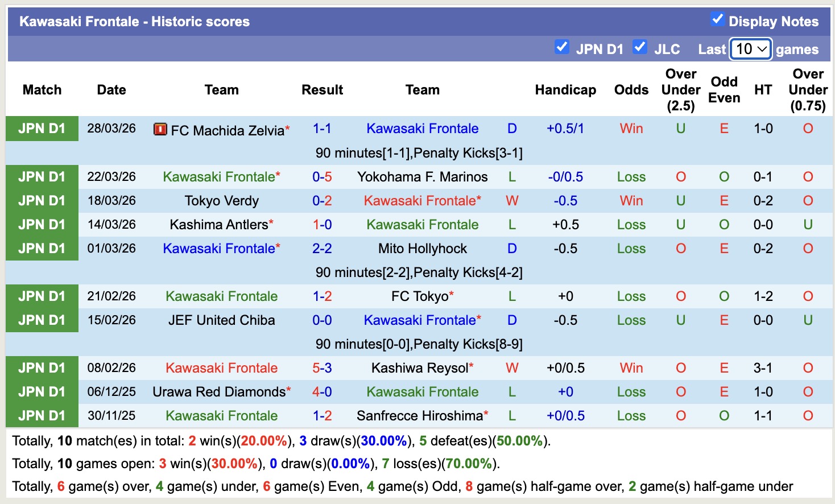Click the green JPN D1 badge on top row
This screenshot has height=504, width=835.
click(x=42, y=129)
